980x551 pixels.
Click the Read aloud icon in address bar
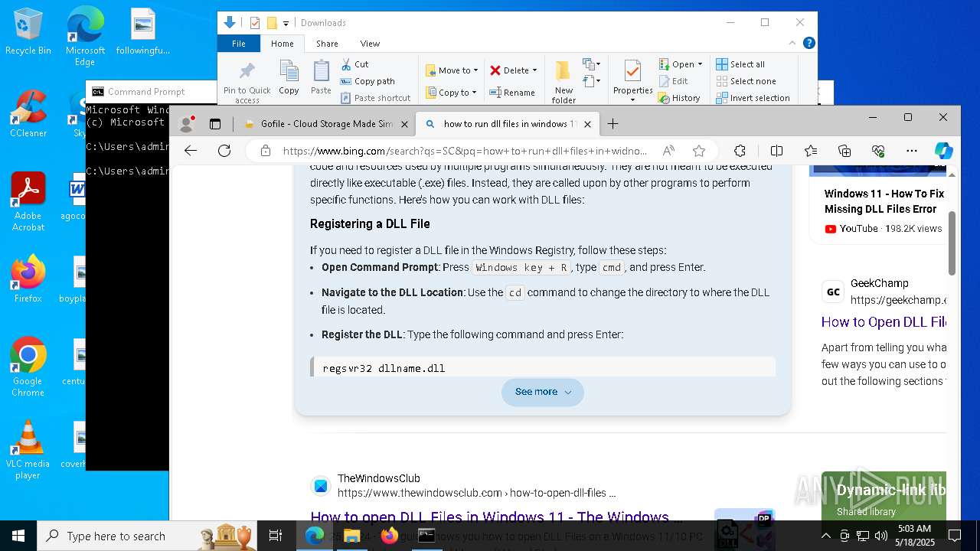668,151
